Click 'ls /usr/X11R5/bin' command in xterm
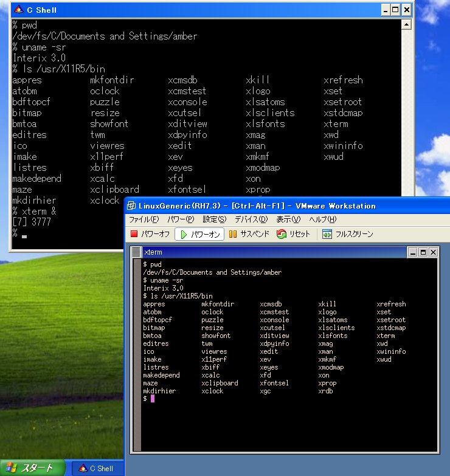Image resolution: width=450 pixels, height=476 pixels. click(182, 296)
